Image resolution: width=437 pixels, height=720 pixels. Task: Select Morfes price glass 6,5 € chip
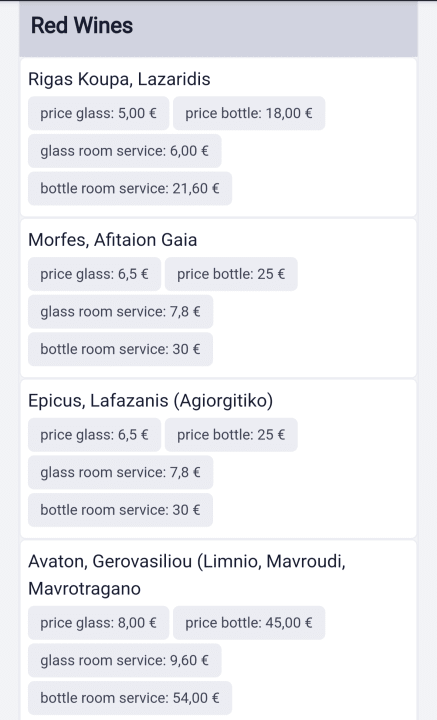click(x=94, y=274)
